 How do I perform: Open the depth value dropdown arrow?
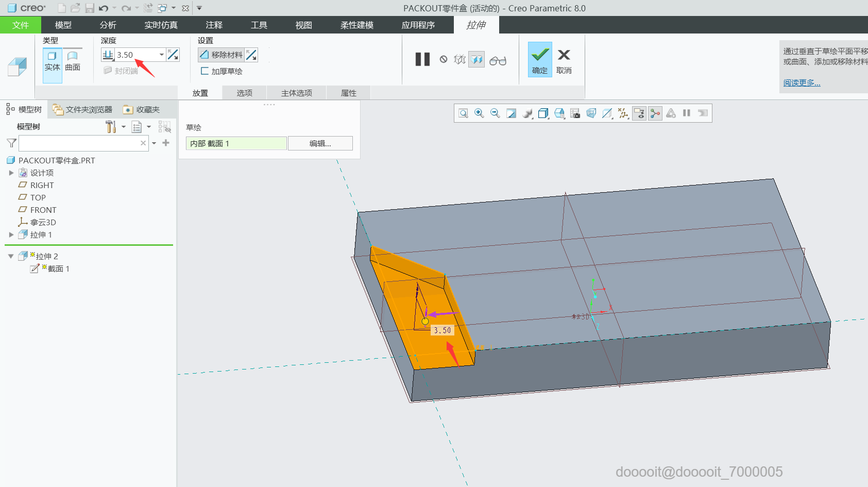pos(161,55)
